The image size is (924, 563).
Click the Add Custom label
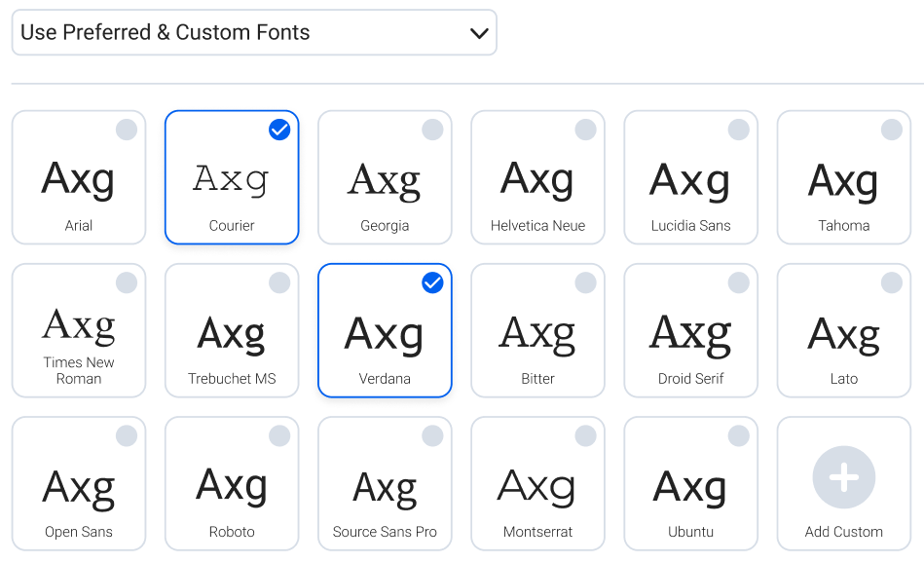[844, 532]
